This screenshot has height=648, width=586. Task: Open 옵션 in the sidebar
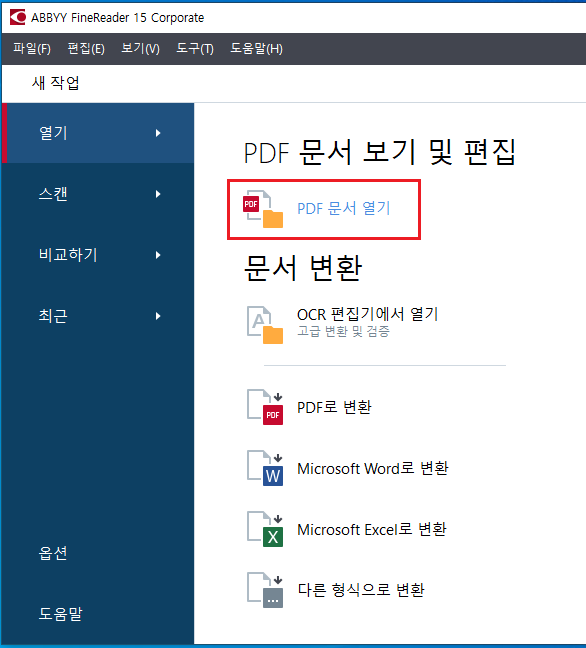pos(53,553)
